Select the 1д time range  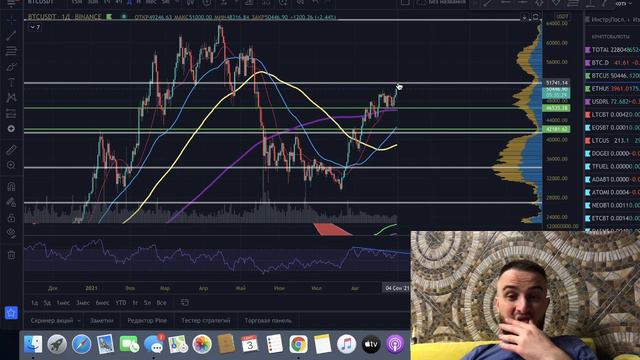point(35,303)
